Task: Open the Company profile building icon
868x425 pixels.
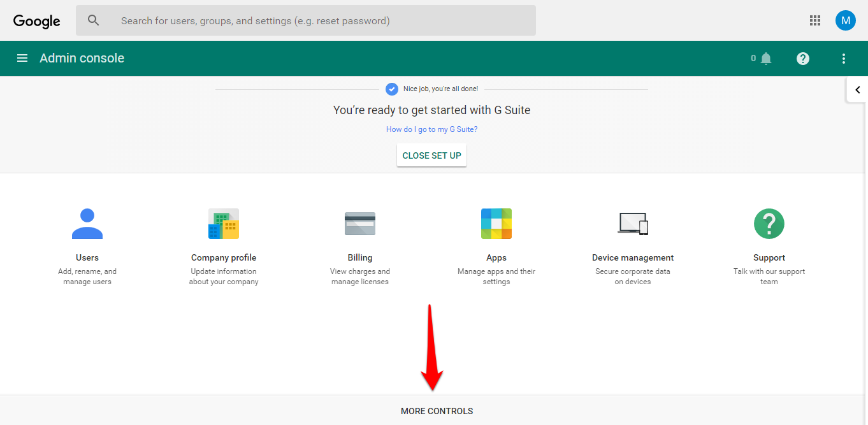Action: [x=224, y=224]
